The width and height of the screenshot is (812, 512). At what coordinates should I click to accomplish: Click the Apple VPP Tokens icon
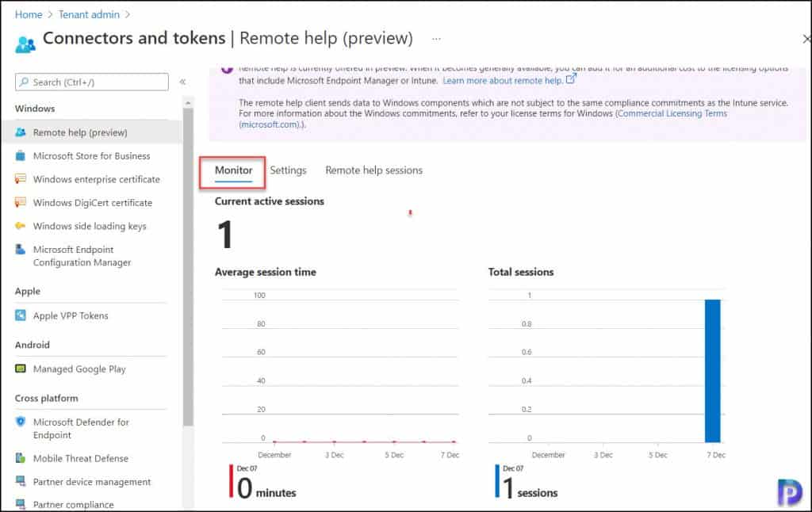[x=20, y=315]
